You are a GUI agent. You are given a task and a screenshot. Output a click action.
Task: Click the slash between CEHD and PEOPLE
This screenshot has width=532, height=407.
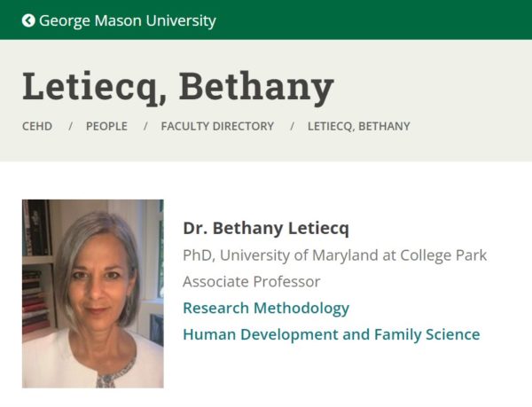pyautogui.click(x=70, y=126)
